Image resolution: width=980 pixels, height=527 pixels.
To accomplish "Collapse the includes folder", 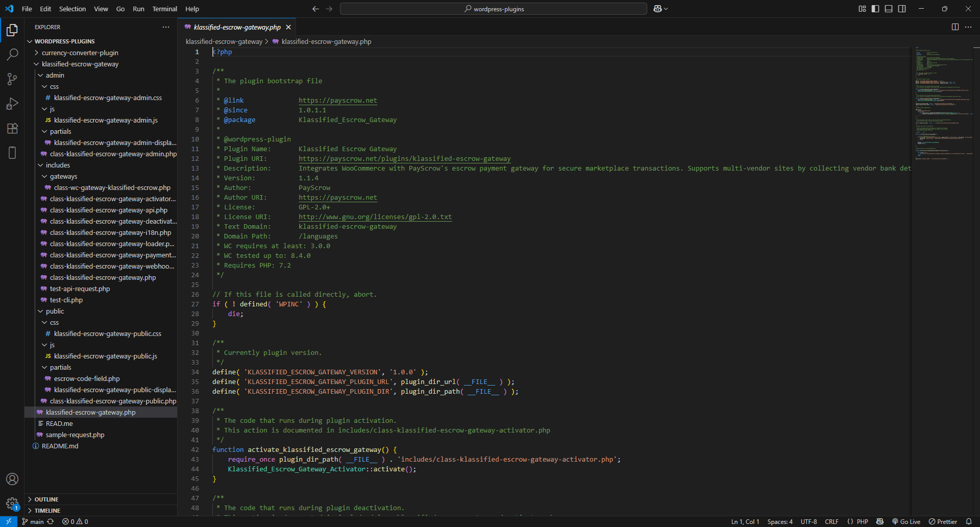I will 58,165.
